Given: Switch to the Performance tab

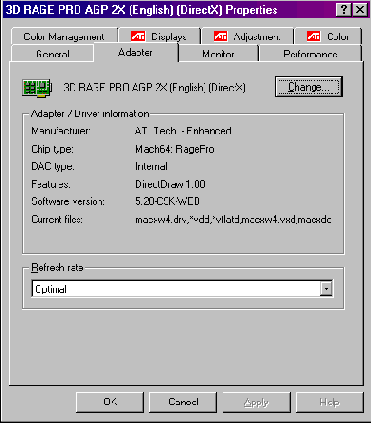Looking at the screenshot, I should [310, 54].
